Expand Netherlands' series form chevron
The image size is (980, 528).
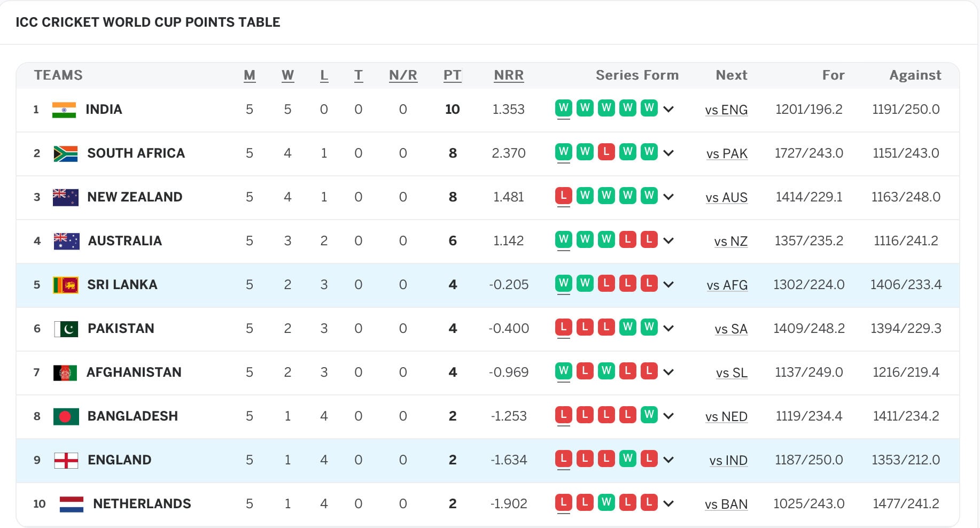click(x=668, y=504)
